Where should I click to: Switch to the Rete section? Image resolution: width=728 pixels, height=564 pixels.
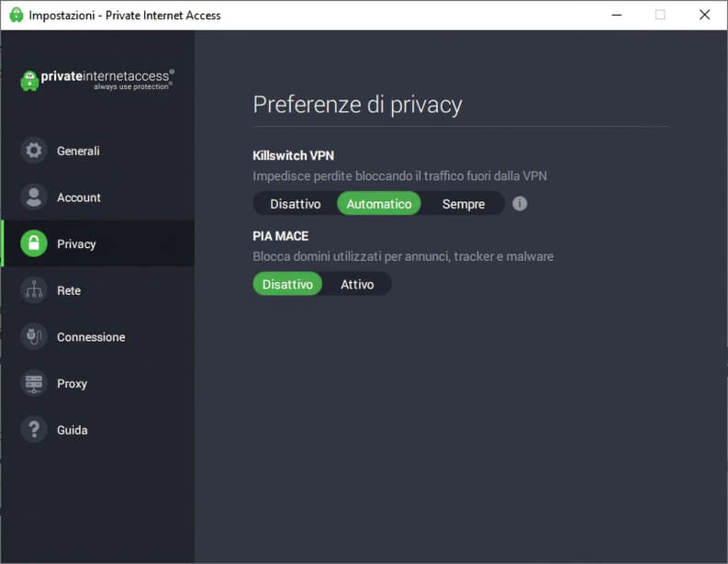tap(98, 290)
